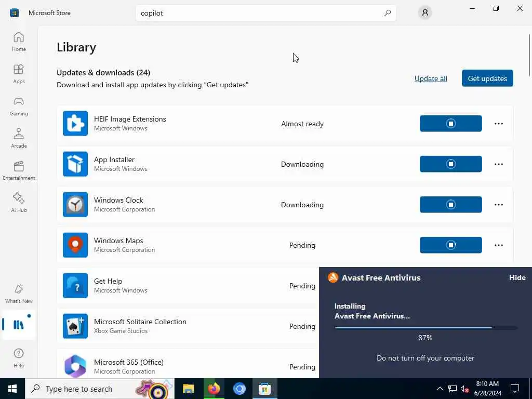
Task: Open the Home section in sidebar
Action: 19,42
